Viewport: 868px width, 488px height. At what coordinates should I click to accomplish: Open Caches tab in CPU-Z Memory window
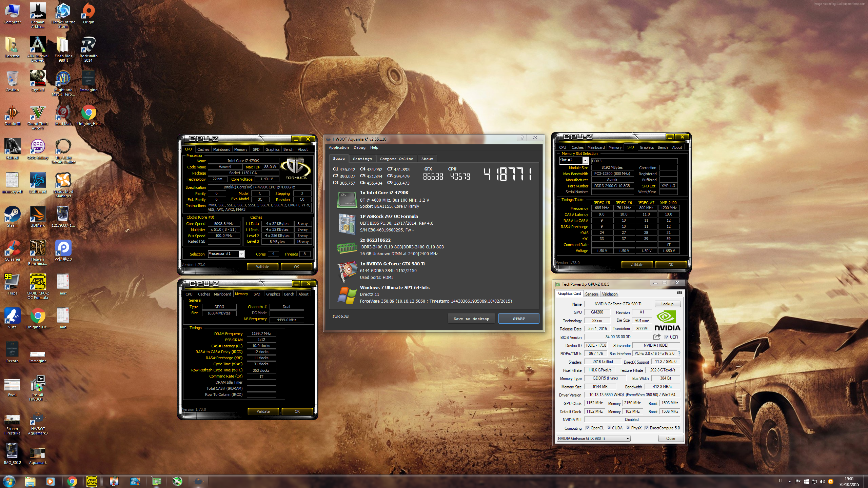pyautogui.click(x=204, y=294)
